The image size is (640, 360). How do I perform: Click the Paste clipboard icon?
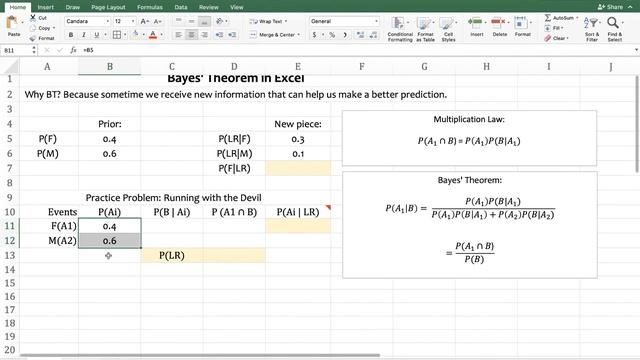click(x=13, y=23)
